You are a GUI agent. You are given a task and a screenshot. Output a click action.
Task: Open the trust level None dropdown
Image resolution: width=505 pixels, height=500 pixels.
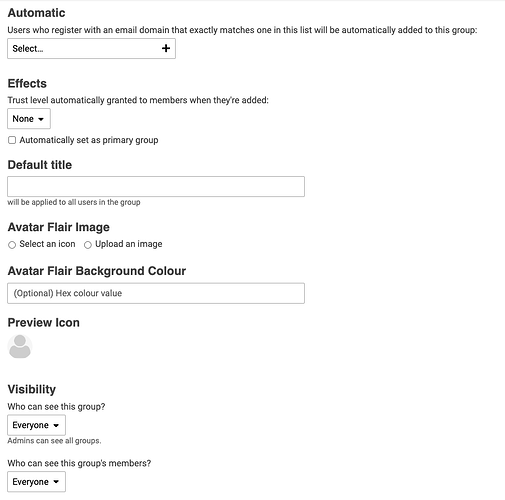(29, 119)
